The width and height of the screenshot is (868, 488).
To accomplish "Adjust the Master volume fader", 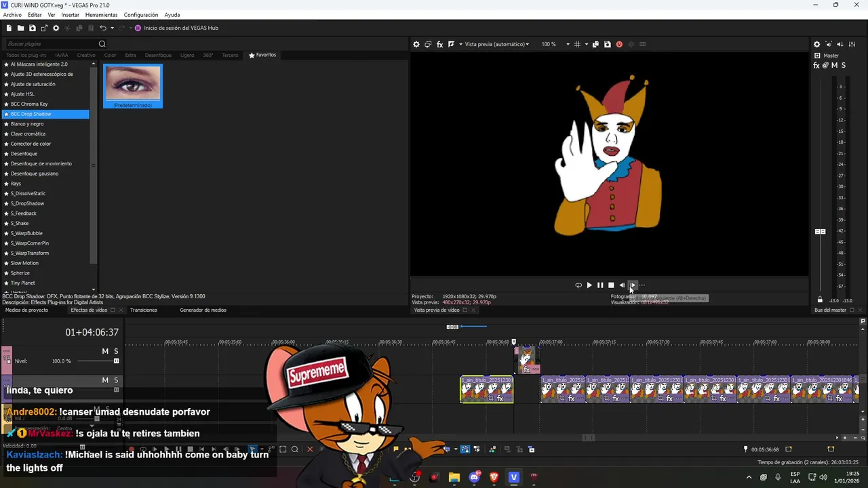I will tap(820, 232).
